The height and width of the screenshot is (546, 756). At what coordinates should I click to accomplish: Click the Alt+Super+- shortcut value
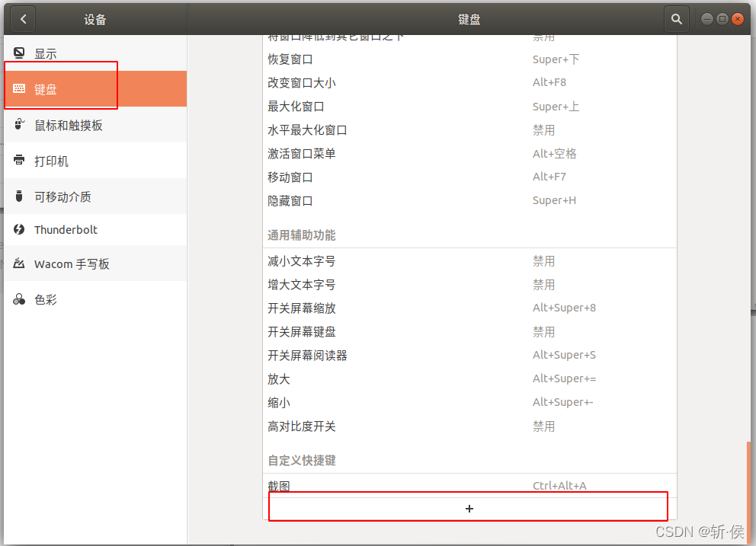(562, 402)
